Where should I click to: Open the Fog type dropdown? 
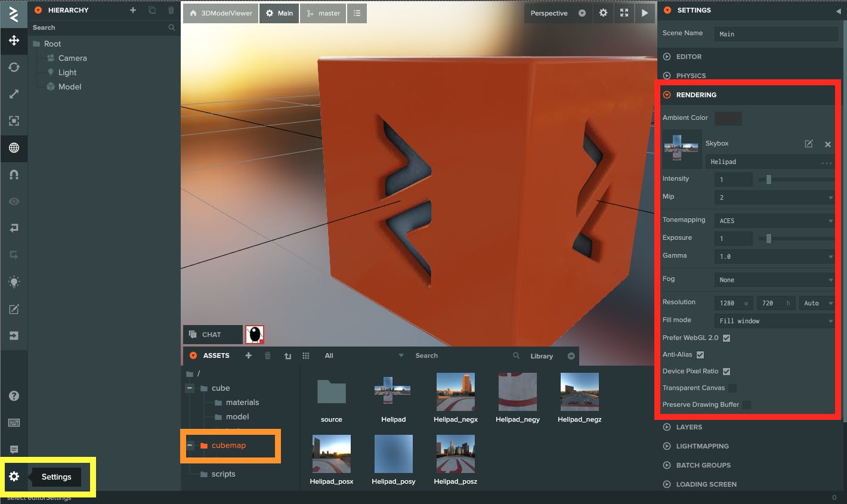pyautogui.click(x=774, y=280)
